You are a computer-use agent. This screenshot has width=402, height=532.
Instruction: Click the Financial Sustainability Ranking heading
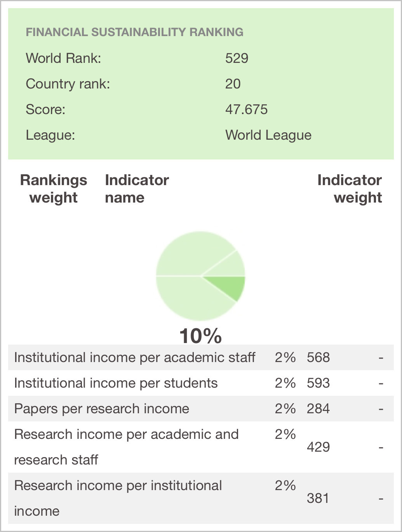(x=134, y=32)
